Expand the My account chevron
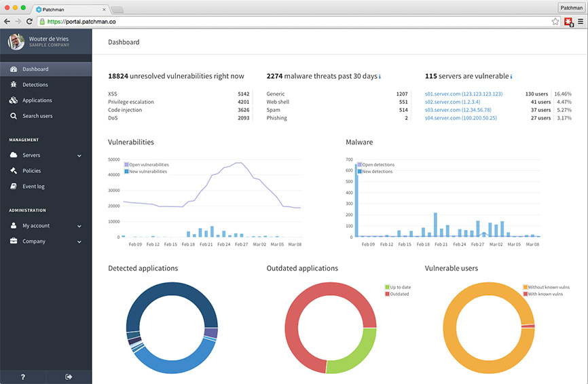This screenshot has height=384, width=588. (79, 226)
